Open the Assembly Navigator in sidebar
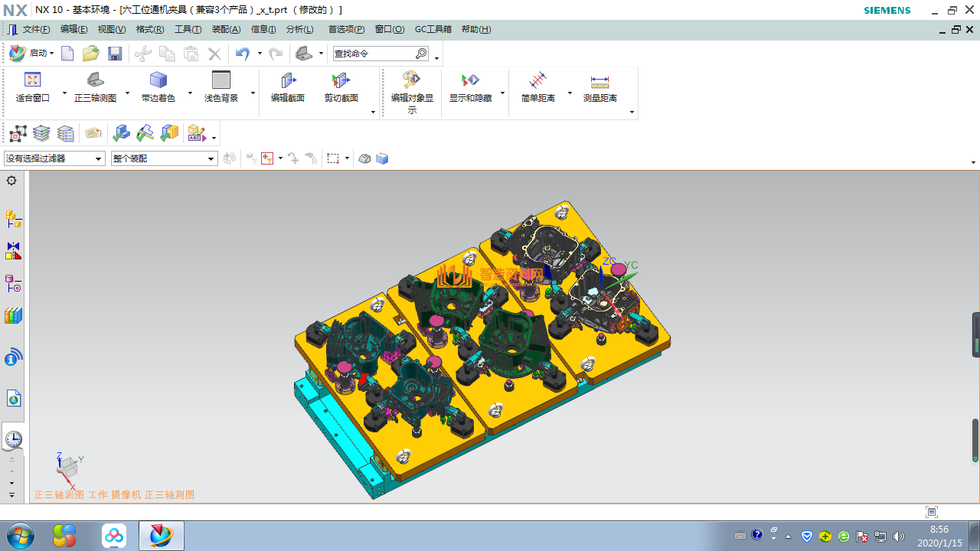The width and height of the screenshot is (980, 551). pyautogui.click(x=13, y=220)
